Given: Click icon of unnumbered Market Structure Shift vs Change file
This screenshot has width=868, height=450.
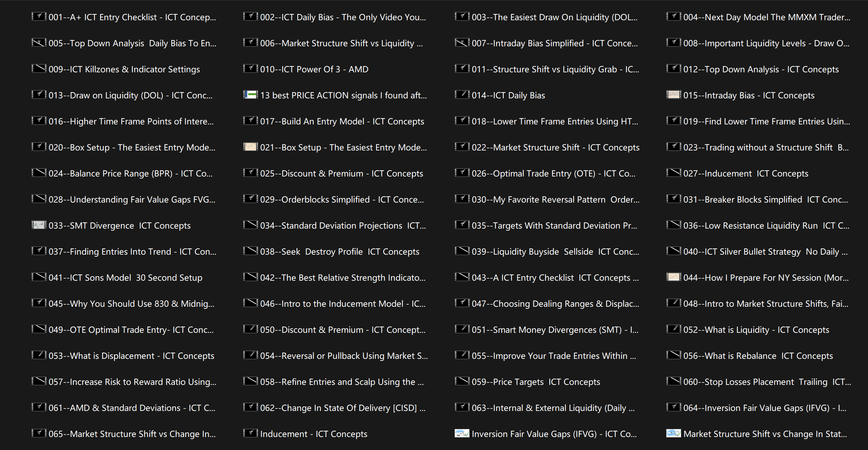Looking at the screenshot, I should [x=674, y=433].
